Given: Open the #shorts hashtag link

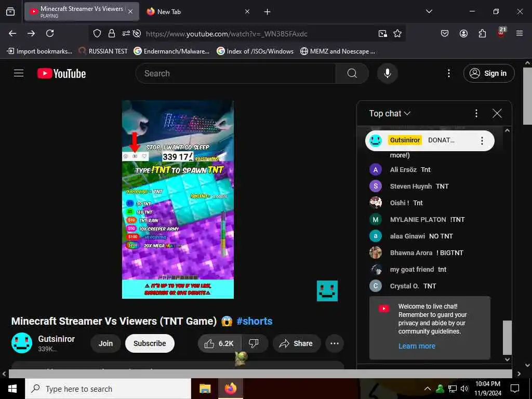Looking at the screenshot, I should coord(255,321).
